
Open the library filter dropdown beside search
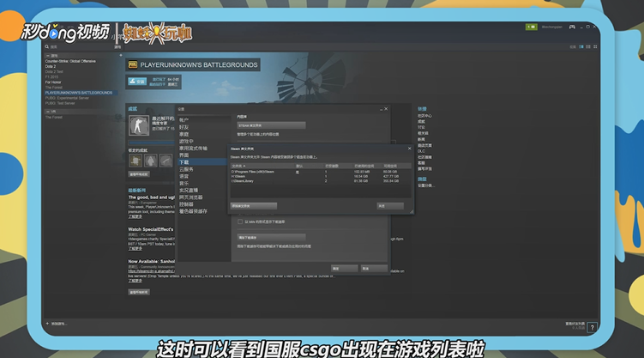click(x=117, y=47)
